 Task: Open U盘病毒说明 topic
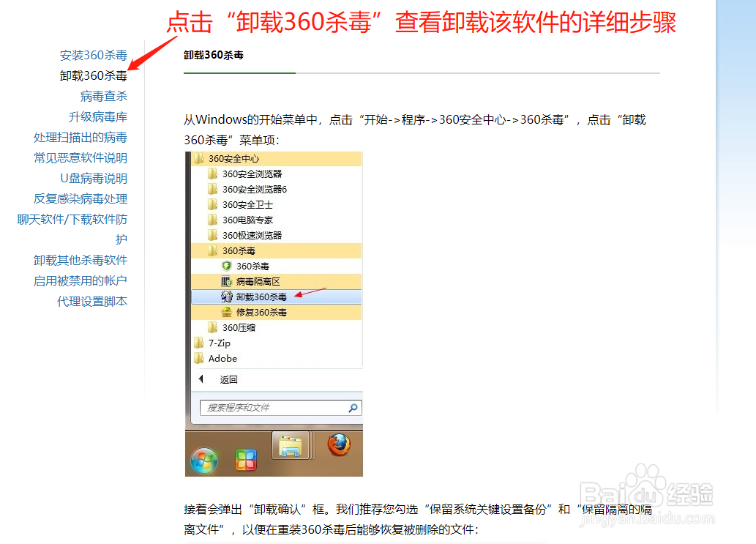point(94,179)
